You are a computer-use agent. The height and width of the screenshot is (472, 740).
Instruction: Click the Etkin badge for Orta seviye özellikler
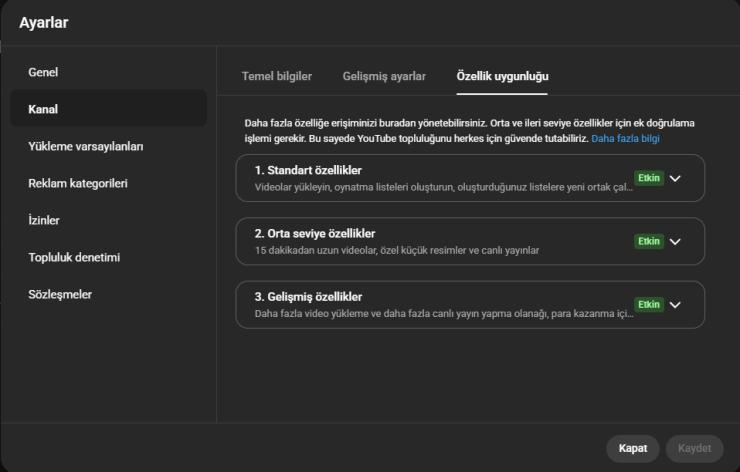(649, 241)
